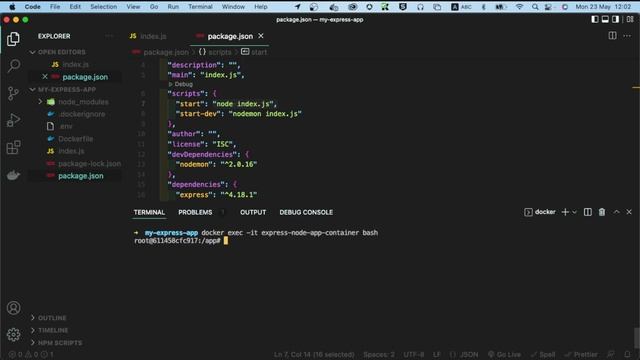The height and width of the screenshot is (360, 640).
Task: Open the Search view in activity bar
Action: pos(13,66)
